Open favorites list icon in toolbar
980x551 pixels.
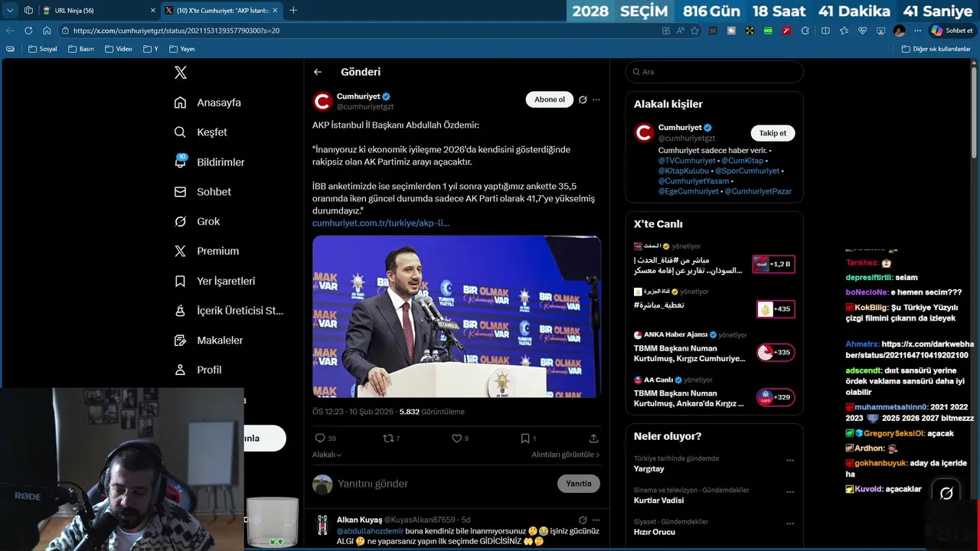click(x=844, y=31)
